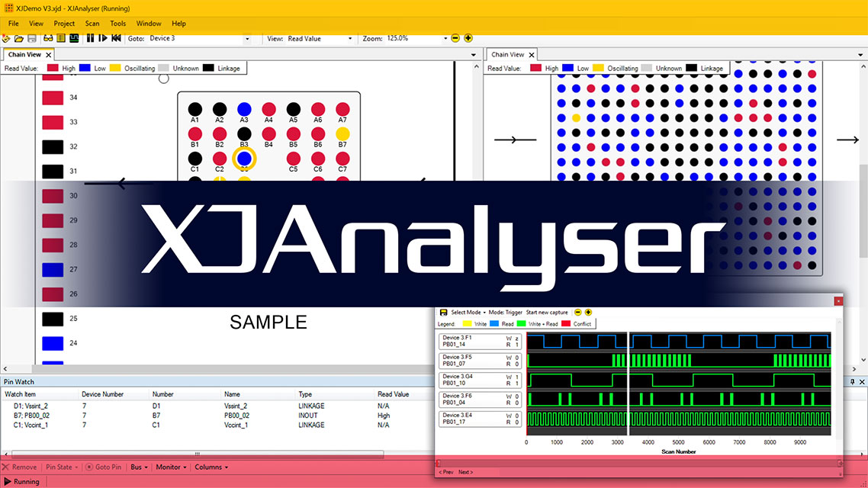Open the Bus dropdown in Pin Watch
Screen dimensions: 868x488
point(139,467)
